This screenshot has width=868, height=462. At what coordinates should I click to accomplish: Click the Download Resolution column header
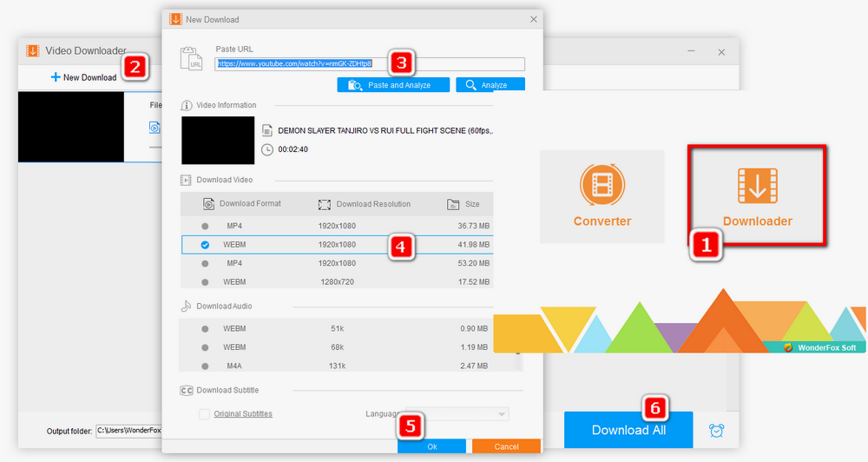click(365, 204)
